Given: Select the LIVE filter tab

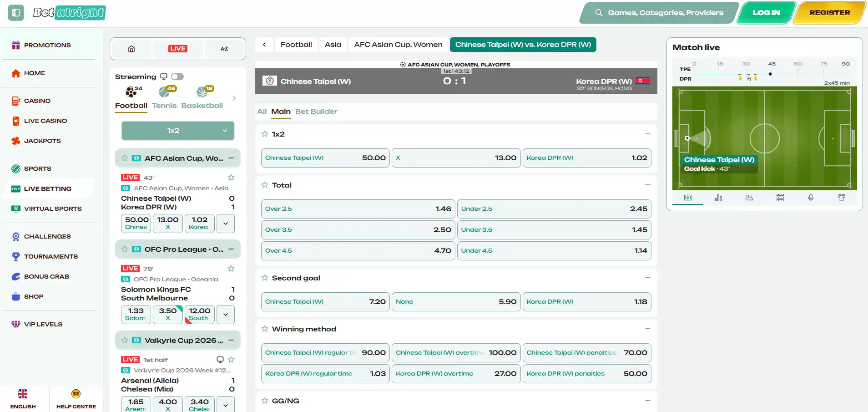Looking at the screenshot, I should click(177, 49).
